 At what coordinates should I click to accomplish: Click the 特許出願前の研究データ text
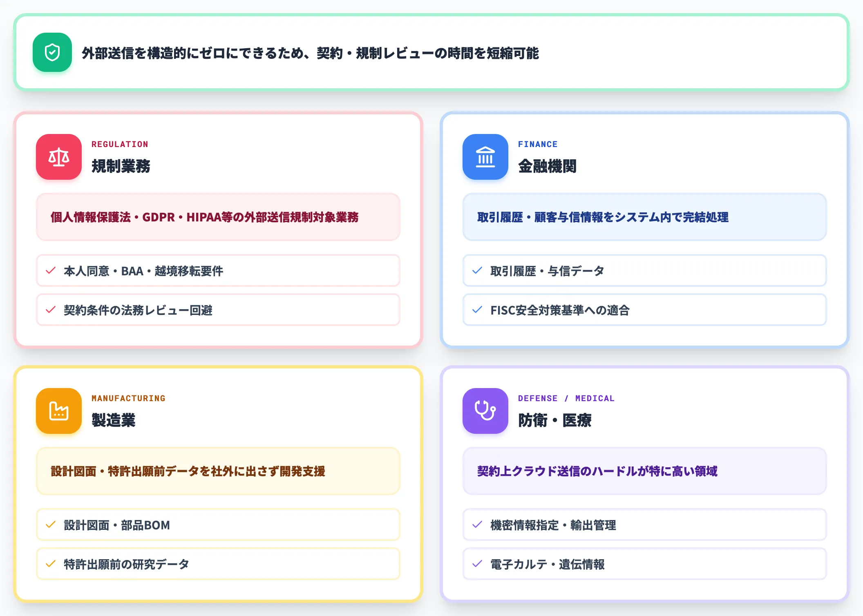(x=126, y=564)
